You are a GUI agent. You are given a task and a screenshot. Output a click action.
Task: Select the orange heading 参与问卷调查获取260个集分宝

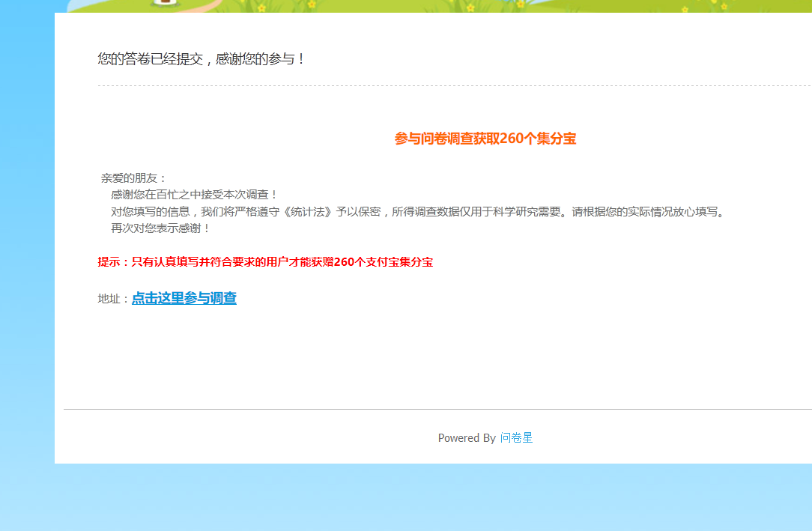(485, 139)
